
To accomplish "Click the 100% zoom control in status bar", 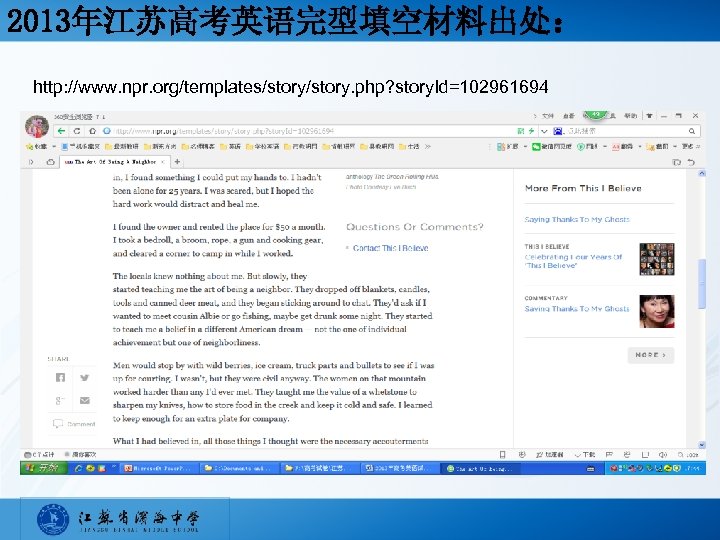I will (x=688, y=455).
